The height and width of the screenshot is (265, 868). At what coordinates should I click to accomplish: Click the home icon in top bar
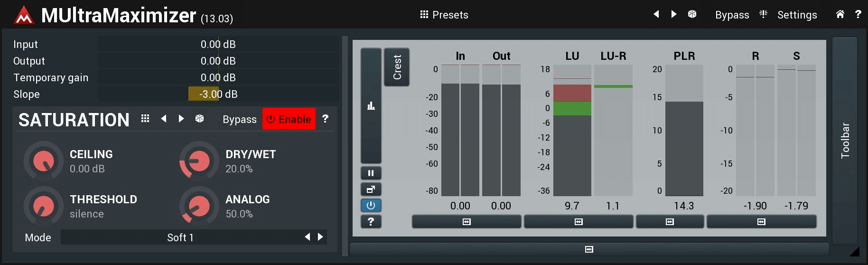click(840, 14)
